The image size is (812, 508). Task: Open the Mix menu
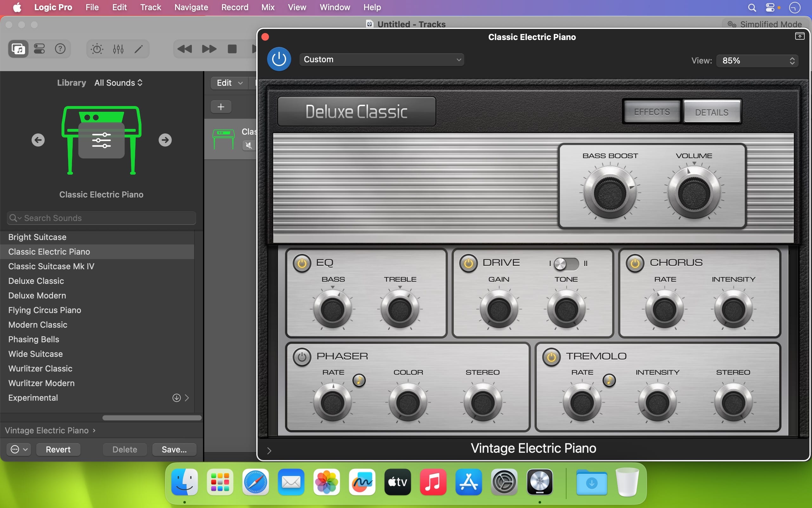pos(268,7)
